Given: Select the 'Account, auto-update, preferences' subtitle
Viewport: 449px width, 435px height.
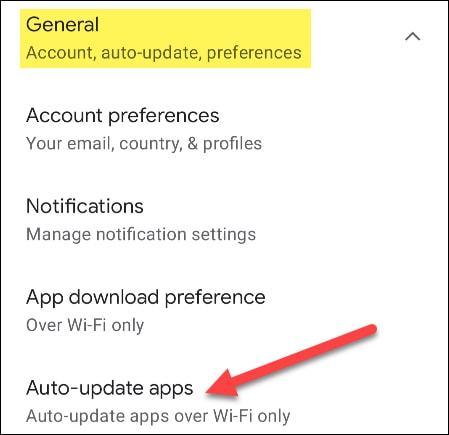Looking at the screenshot, I should (164, 53).
